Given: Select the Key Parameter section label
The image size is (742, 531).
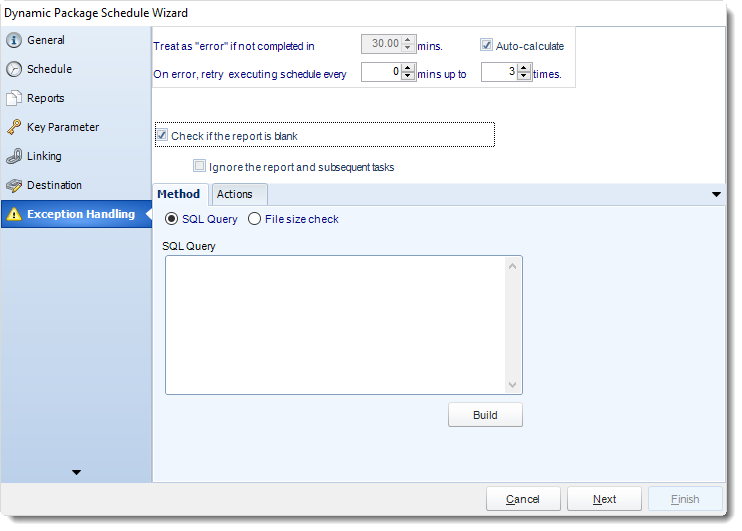Looking at the screenshot, I should point(63,127).
